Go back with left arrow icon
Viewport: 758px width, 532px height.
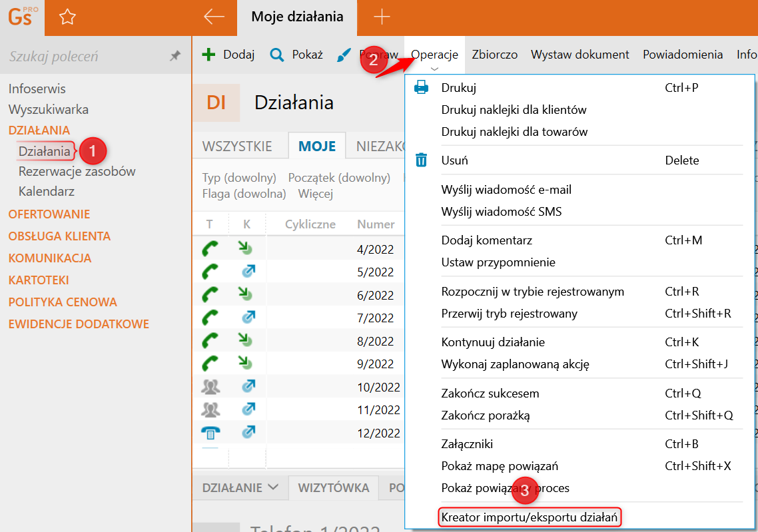tap(214, 17)
